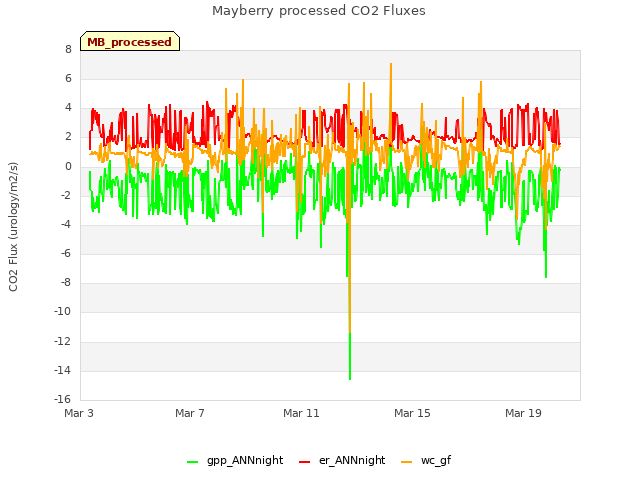The height and width of the screenshot is (480, 640).
Task: Toggle the gpp_ANNnight legend entry
Action: (235, 461)
